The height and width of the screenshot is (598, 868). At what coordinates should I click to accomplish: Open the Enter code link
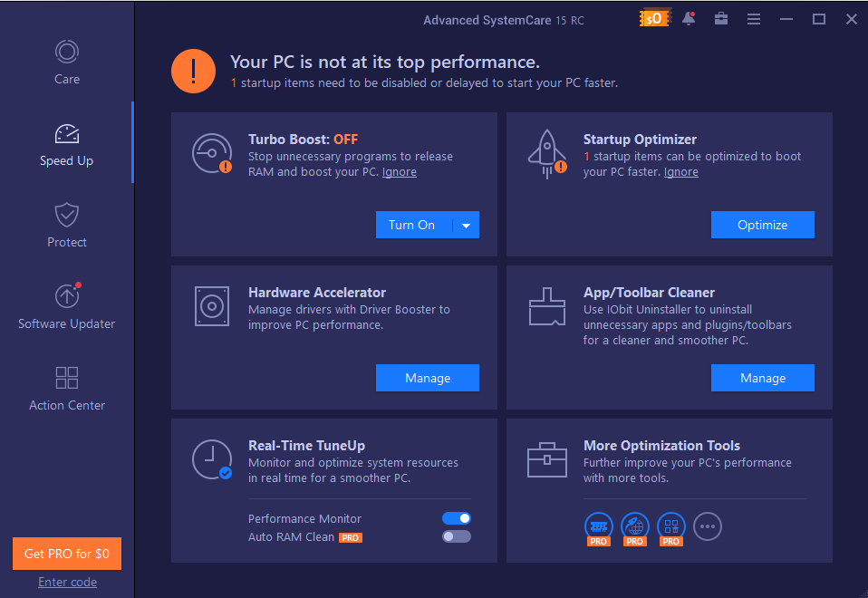68,582
